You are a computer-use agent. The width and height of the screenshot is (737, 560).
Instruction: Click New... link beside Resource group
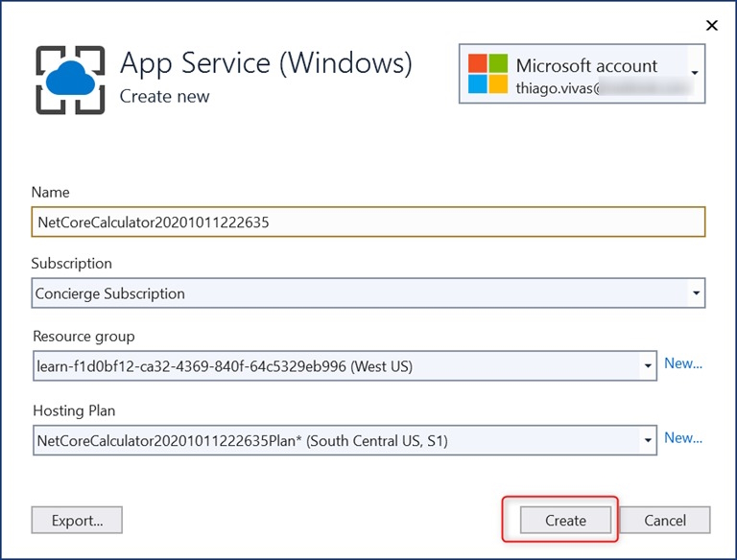683,363
